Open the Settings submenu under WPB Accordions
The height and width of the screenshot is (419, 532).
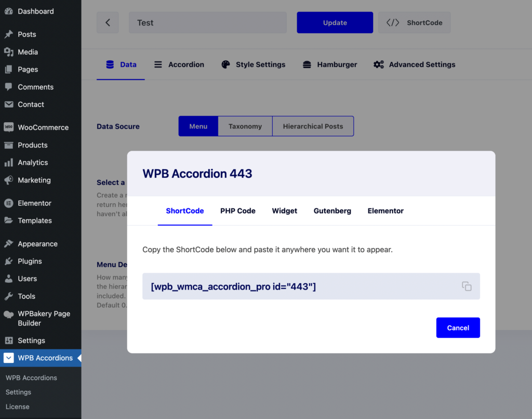click(18, 392)
